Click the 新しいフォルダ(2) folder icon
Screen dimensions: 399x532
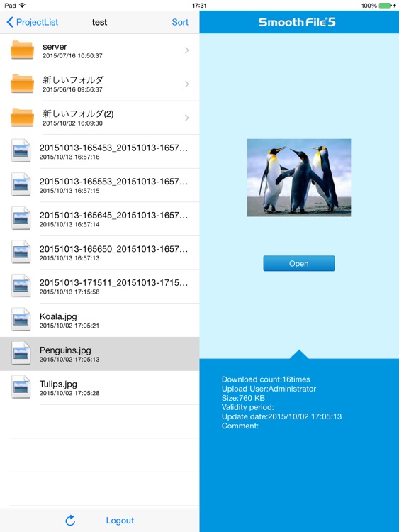click(22, 117)
